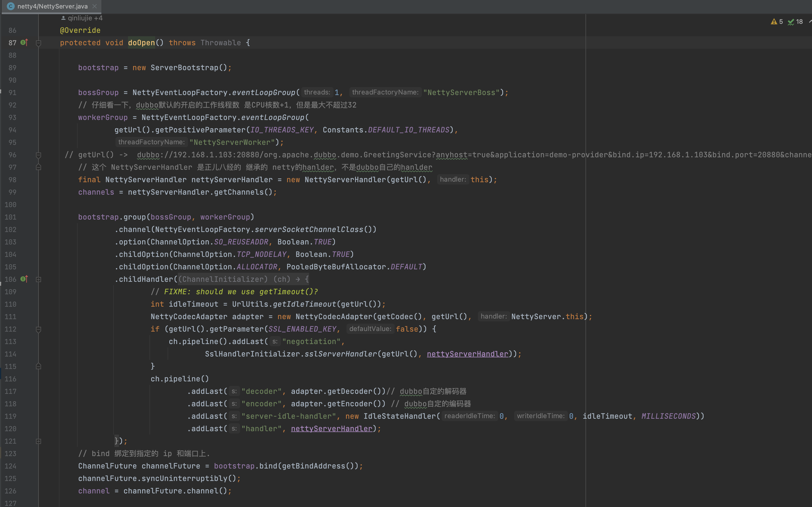Screen dimensions: 812x507
Task: Open the author hint qinliujie +4
Action: click(82, 18)
